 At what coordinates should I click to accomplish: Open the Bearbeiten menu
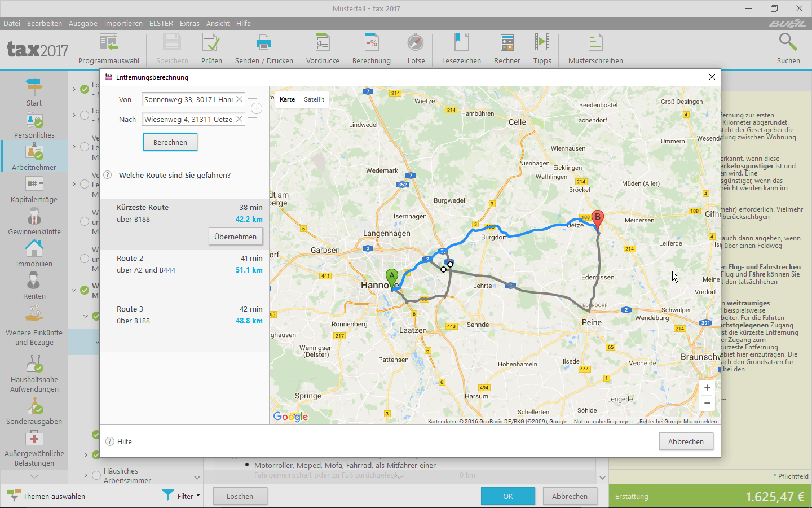[x=45, y=23]
